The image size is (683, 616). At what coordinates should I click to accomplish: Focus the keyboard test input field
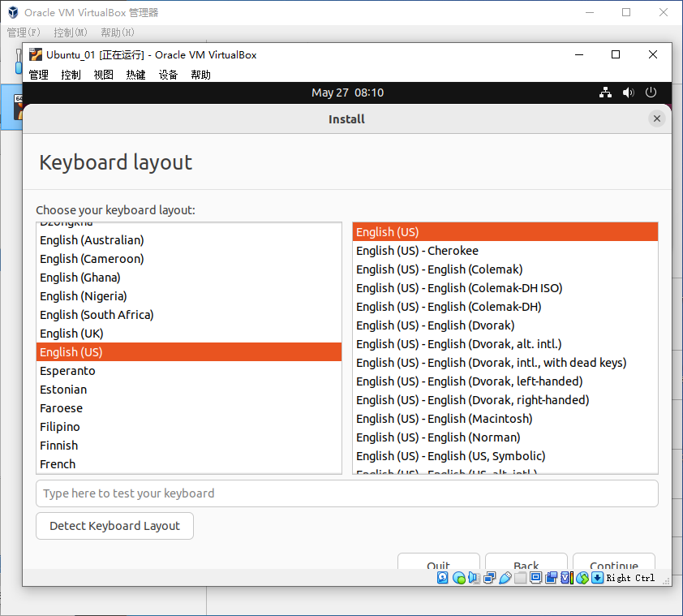pos(346,493)
